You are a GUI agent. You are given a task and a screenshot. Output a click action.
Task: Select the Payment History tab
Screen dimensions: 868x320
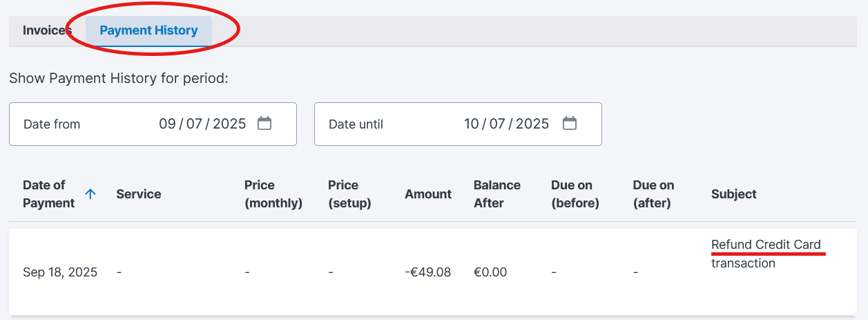click(x=148, y=30)
